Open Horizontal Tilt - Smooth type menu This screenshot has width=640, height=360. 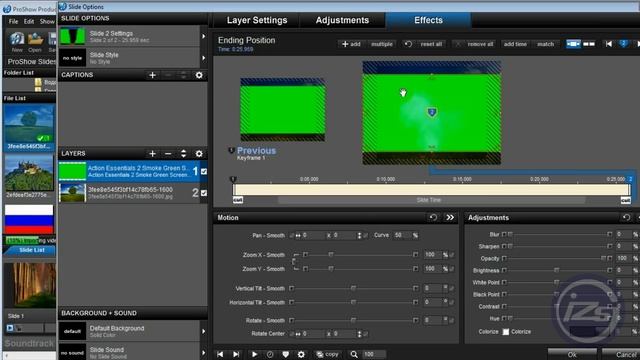pyautogui.click(x=257, y=302)
